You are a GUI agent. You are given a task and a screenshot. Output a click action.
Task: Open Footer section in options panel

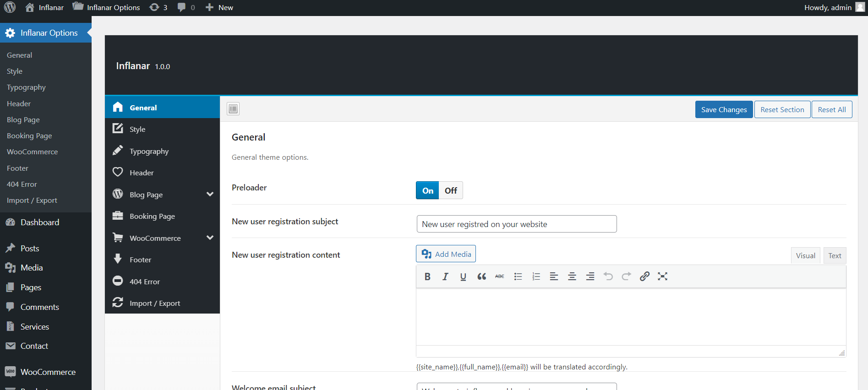coord(162,260)
